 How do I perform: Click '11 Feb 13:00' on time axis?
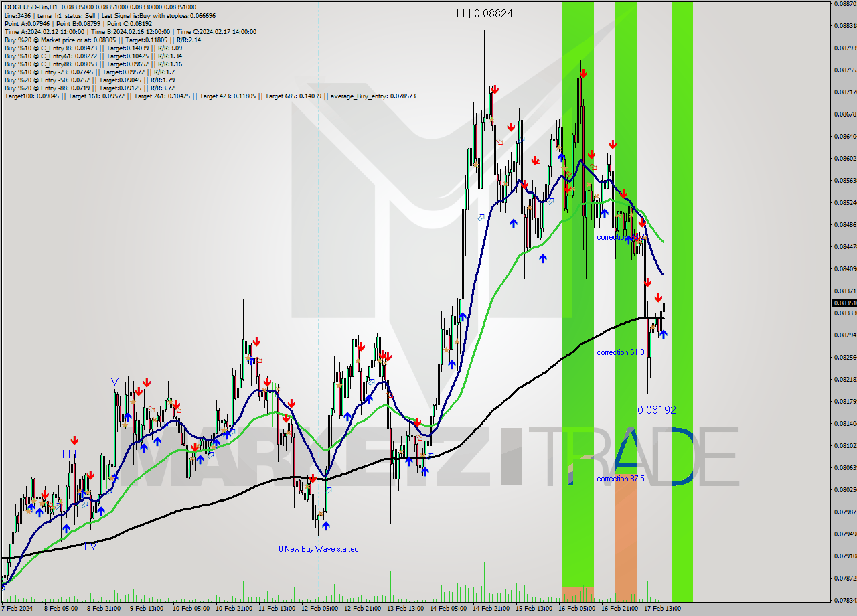coord(277,609)
